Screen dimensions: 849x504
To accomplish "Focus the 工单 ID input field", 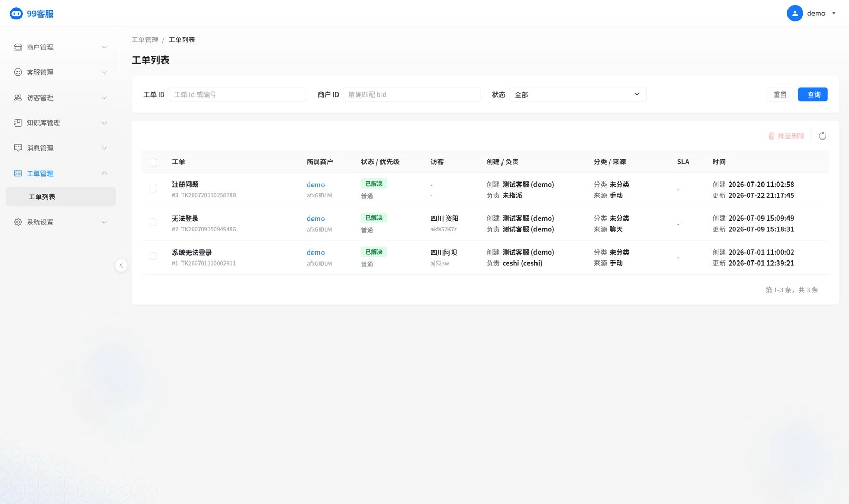I will tap(237, 94).
